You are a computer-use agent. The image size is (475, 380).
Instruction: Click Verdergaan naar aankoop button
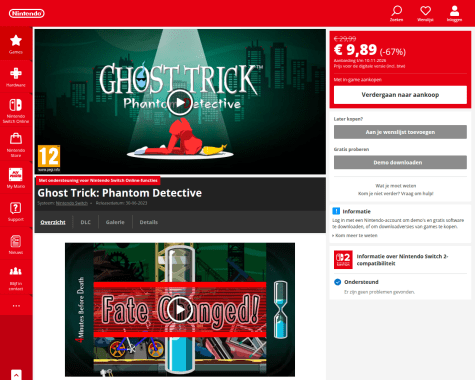click(400, 95)
